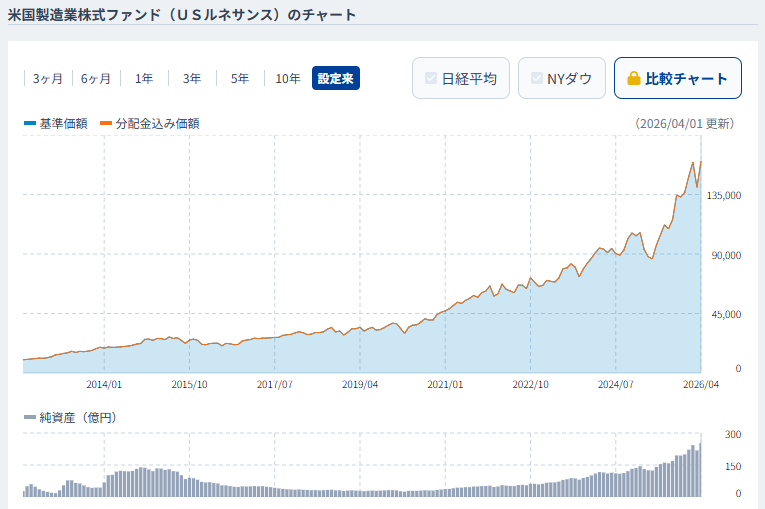
Task: Click the 2014/01 x-axis label
Action: coord(104,385)
